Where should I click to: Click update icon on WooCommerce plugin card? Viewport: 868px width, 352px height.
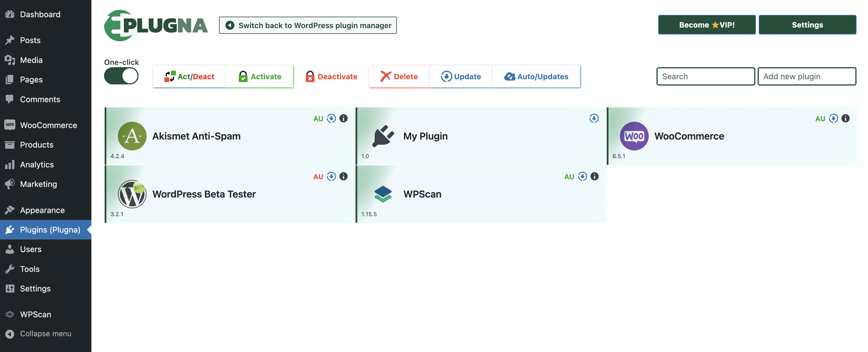[x=833, y=119]
